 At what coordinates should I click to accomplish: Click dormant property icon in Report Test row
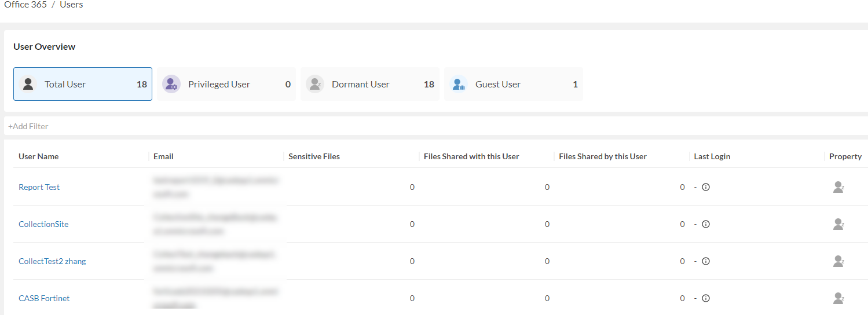(x=838, y=187)
